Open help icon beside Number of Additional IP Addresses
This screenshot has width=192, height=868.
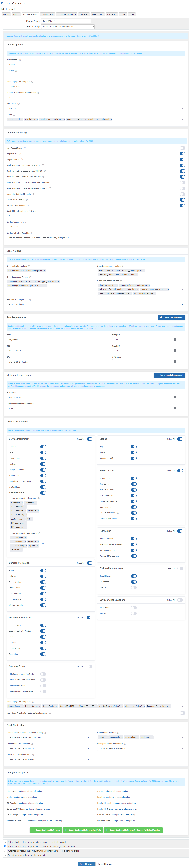[x=38, y=93]
